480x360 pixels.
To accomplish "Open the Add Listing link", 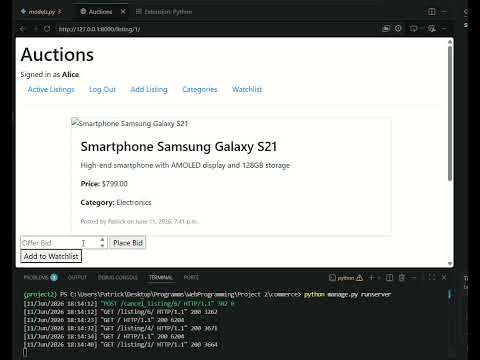I will coord(149,89).
